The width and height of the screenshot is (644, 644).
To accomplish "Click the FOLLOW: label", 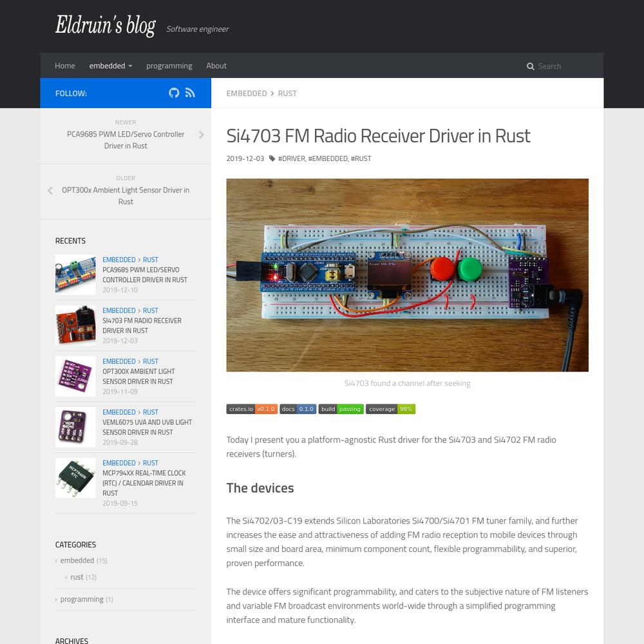I will 71,93.
